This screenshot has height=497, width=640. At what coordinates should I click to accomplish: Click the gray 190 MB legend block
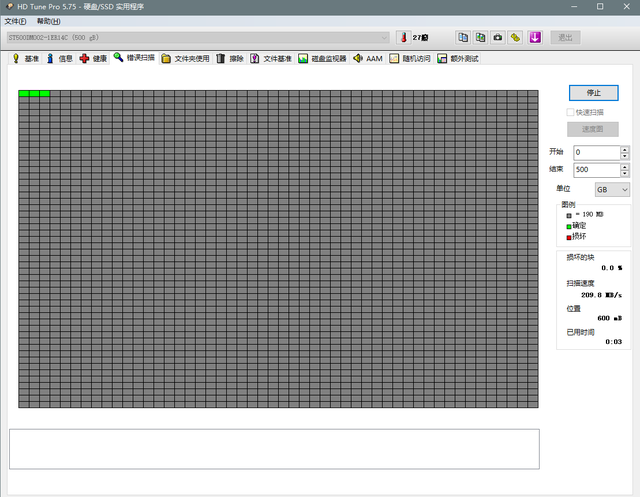569,215
